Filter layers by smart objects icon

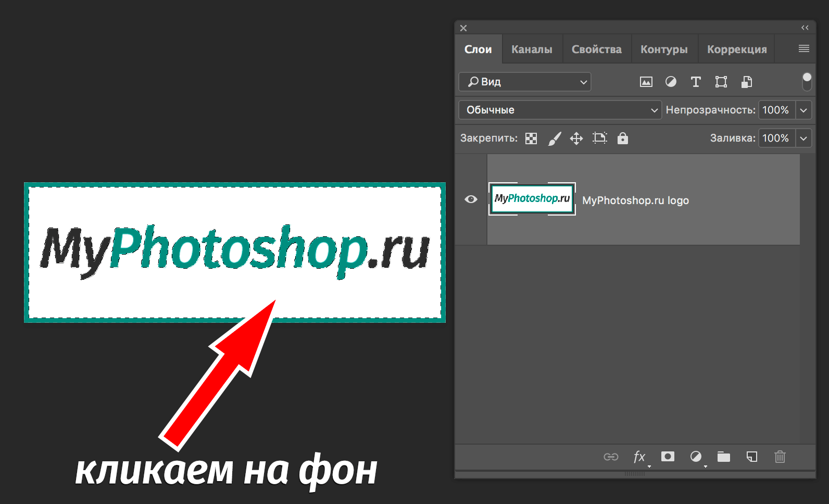(747, 82)
